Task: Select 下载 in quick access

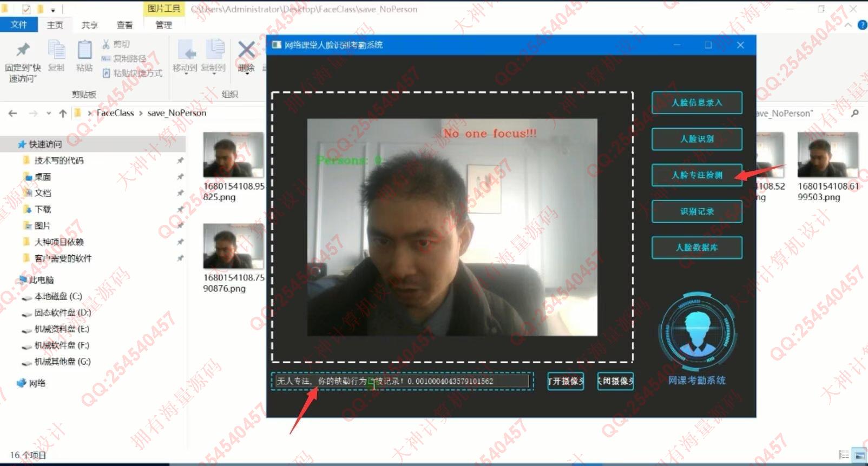Action: [x=42, y=209]
